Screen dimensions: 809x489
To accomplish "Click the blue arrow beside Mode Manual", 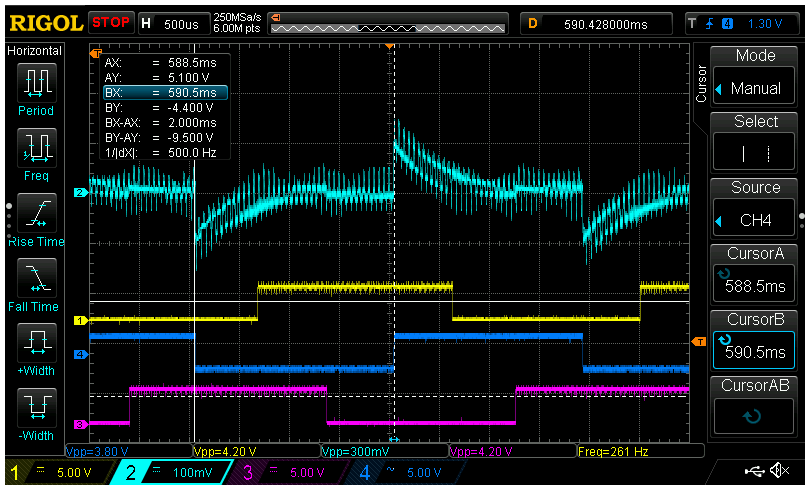I will [x=718, y=90].
